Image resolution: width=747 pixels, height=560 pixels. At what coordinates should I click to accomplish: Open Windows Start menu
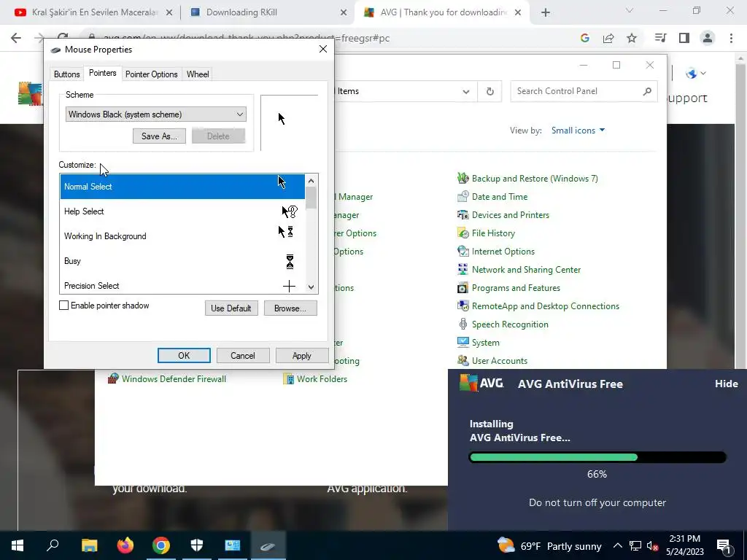pyautogui.click(x=18, y=545)
